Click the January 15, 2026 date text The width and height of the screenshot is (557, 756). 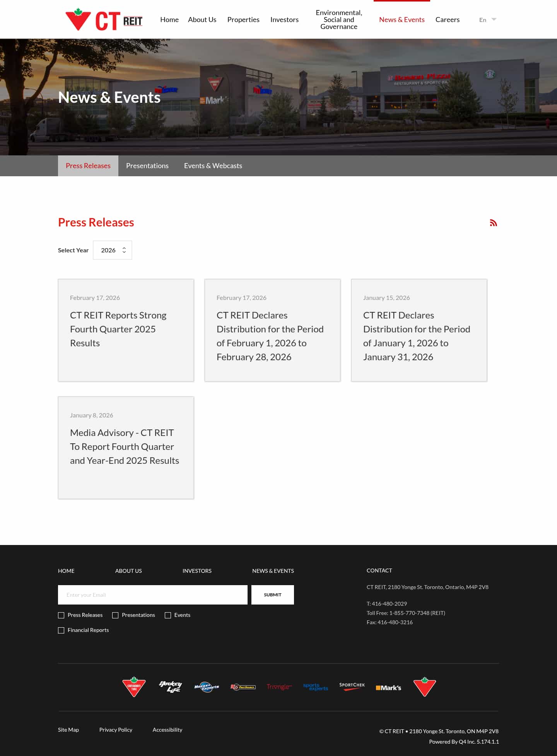(386, 298)
